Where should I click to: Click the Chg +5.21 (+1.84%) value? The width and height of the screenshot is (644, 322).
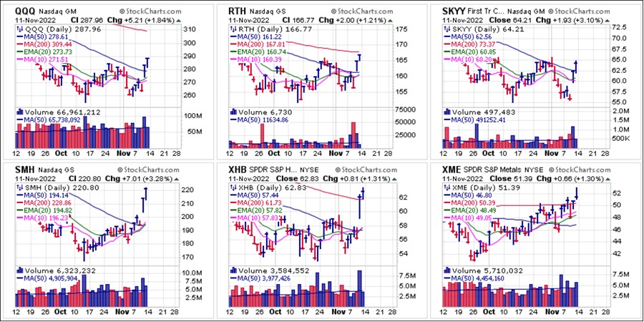click(141, 20)
